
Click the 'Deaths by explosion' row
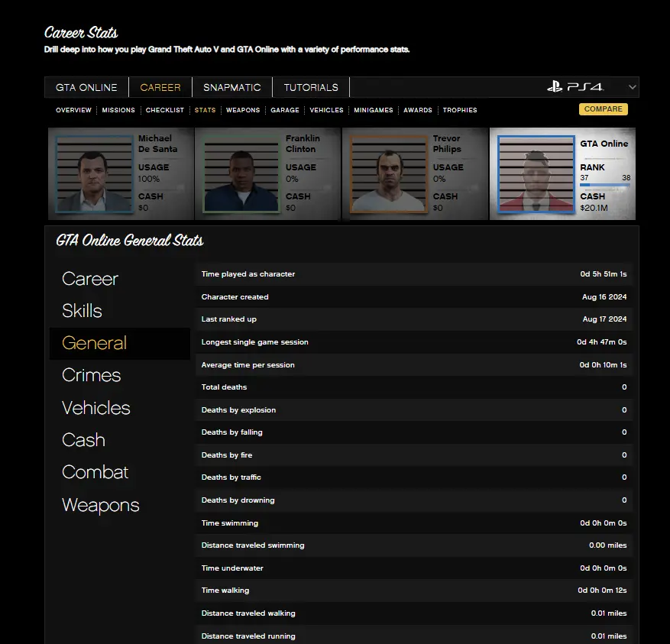click(413, 409)
